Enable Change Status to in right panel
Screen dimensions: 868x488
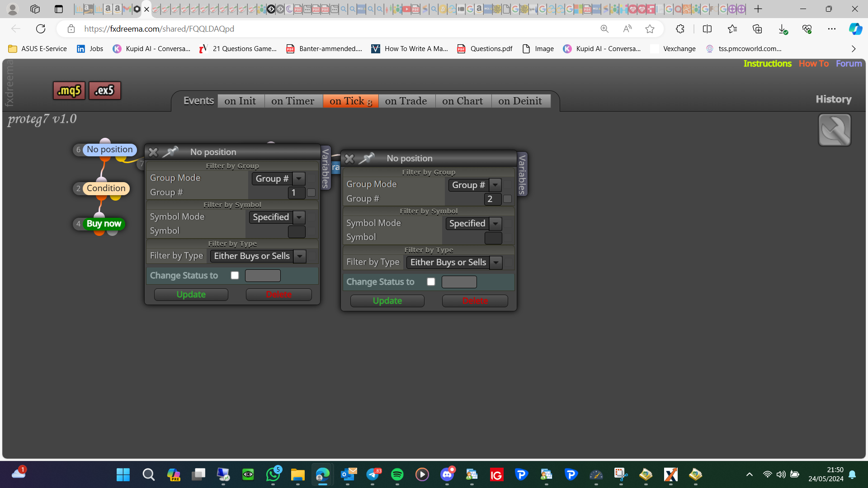(x=431, y=282)
